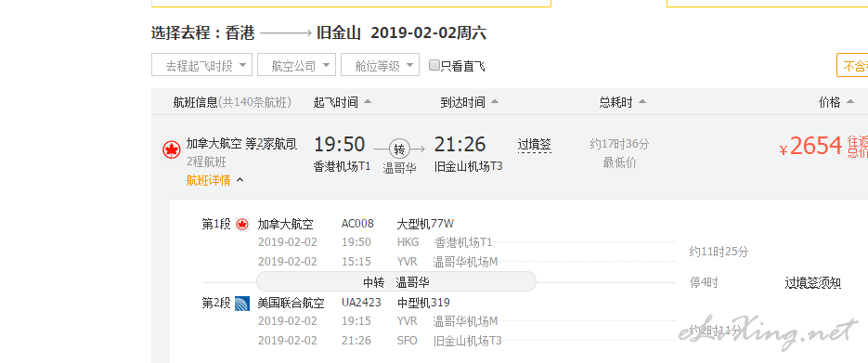Open the 舱位等级 cabin class dropdown
This screenshot has height=363, width=868.
pyautogui.click(x=380, y=65)
